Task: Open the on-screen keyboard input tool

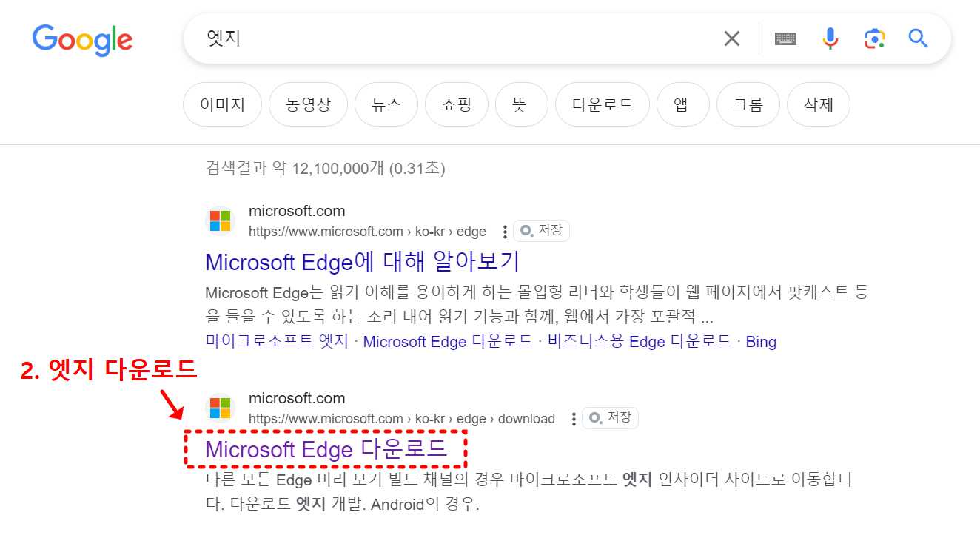Action: click(x=785, y=38)
